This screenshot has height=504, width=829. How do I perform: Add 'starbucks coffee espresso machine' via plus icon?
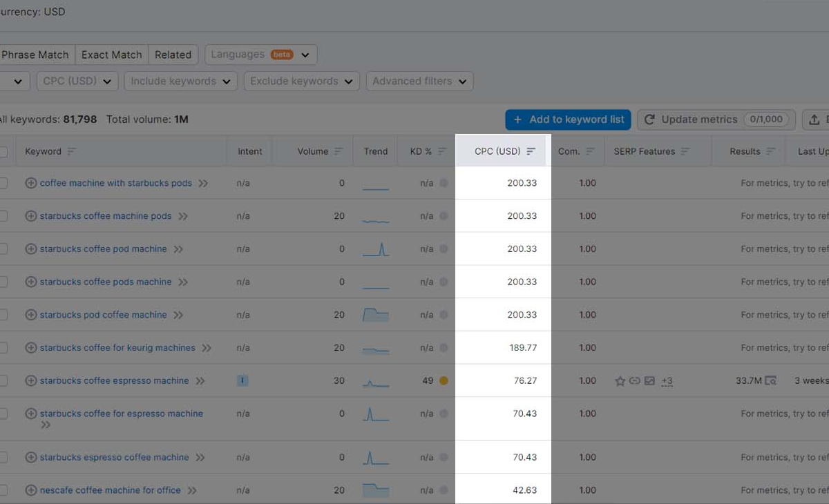(30, 380)
